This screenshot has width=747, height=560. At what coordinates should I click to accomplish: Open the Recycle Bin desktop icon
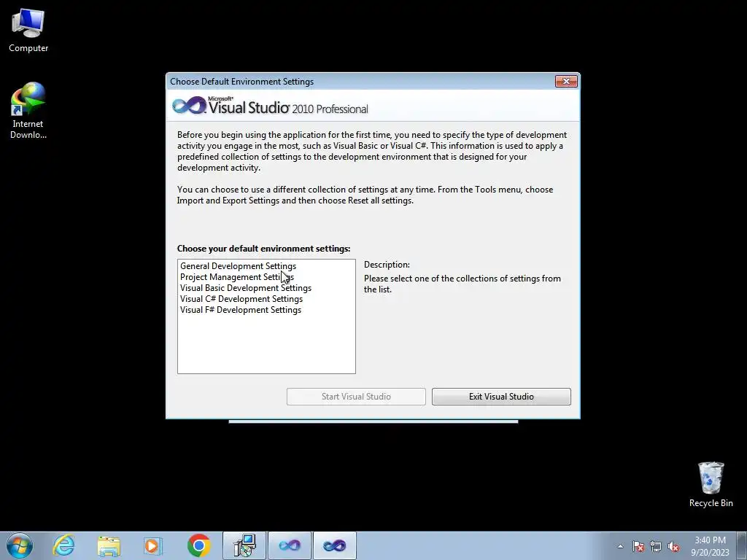point(711,484)
